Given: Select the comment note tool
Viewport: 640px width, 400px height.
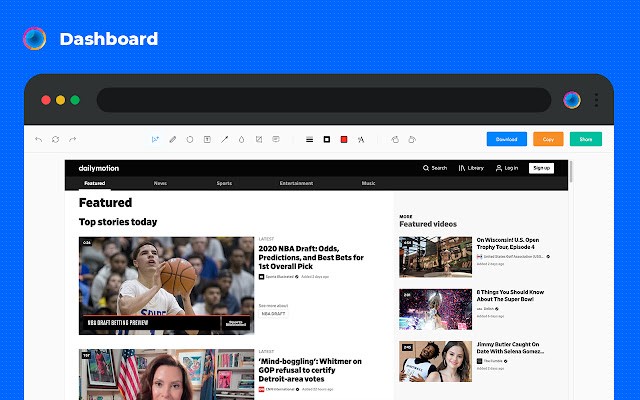Looking at the screenshot, I should point(276,140).
